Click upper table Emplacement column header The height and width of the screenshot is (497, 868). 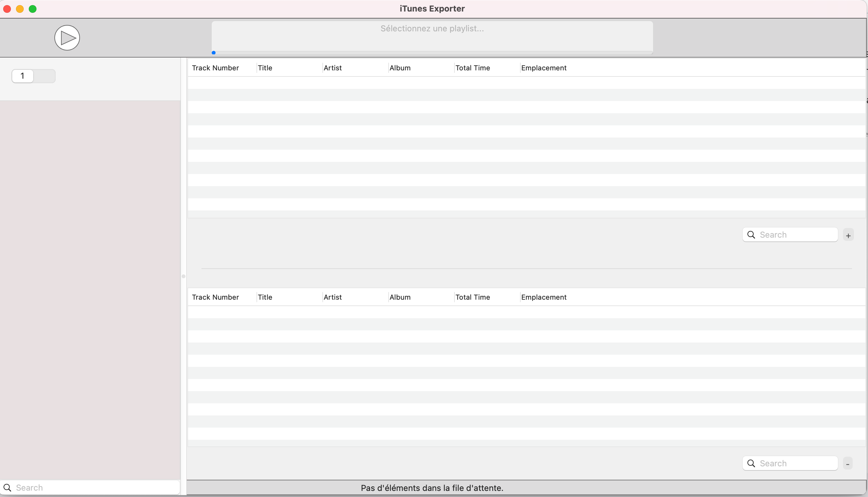544,68
